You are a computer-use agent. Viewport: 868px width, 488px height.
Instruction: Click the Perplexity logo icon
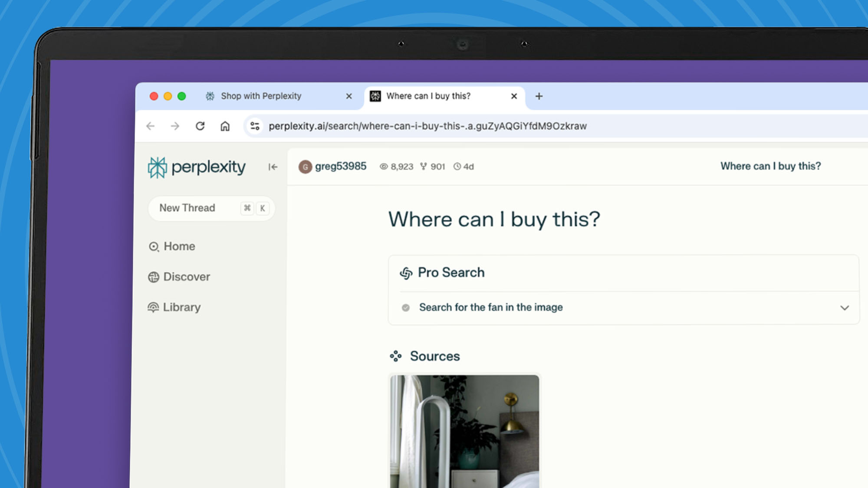pos(158,167)
